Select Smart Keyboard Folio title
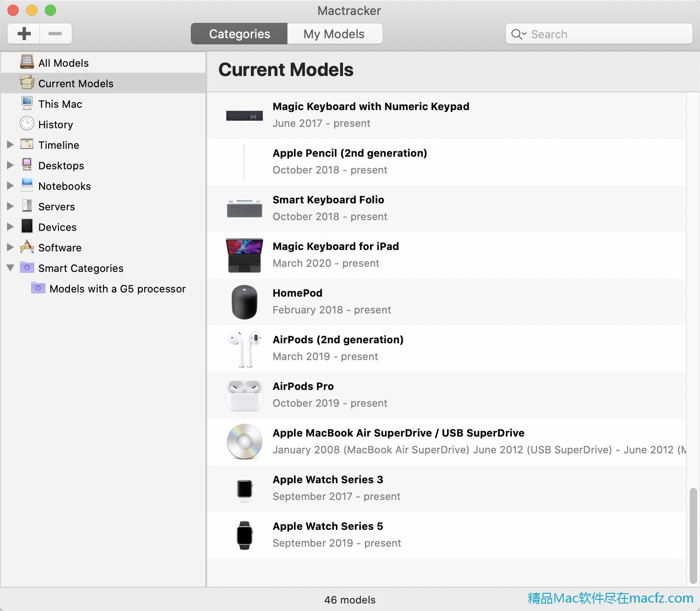Image resolution: width=700 pixels, height=611 pixels. 329,200
